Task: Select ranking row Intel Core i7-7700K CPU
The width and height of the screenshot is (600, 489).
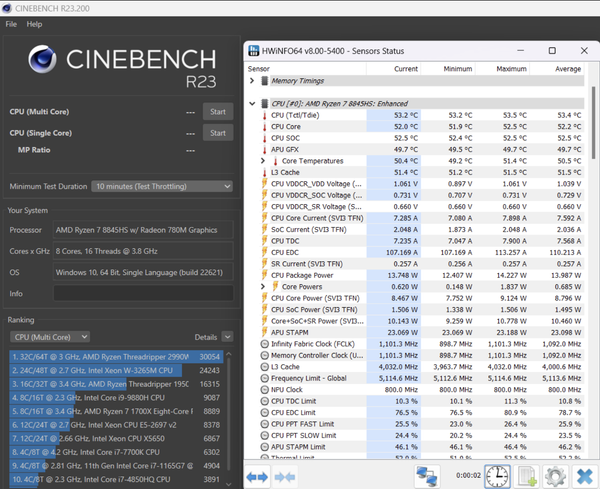Action: point(116,452)
